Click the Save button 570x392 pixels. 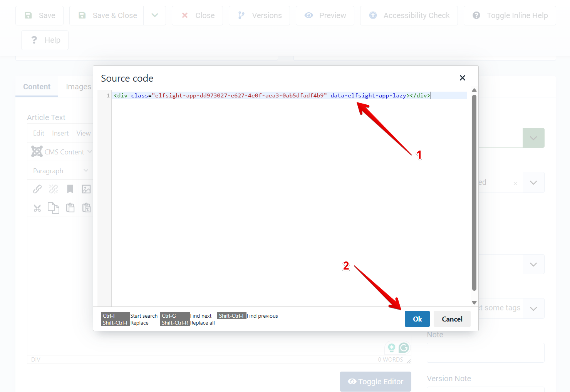(x=40, y=15)
